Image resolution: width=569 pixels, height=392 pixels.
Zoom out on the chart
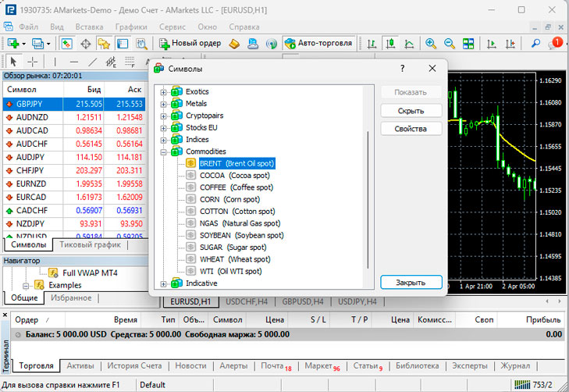450,44
